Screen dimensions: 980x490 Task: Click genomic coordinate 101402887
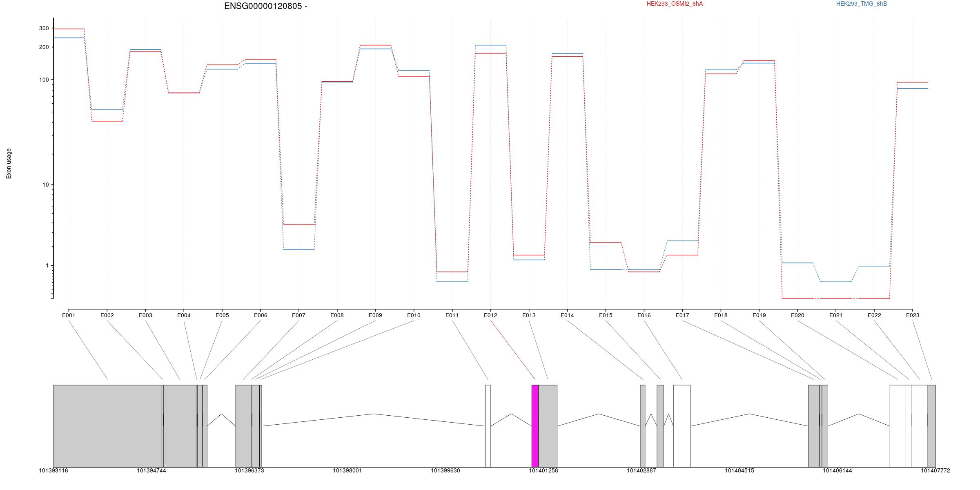[641, 471]
